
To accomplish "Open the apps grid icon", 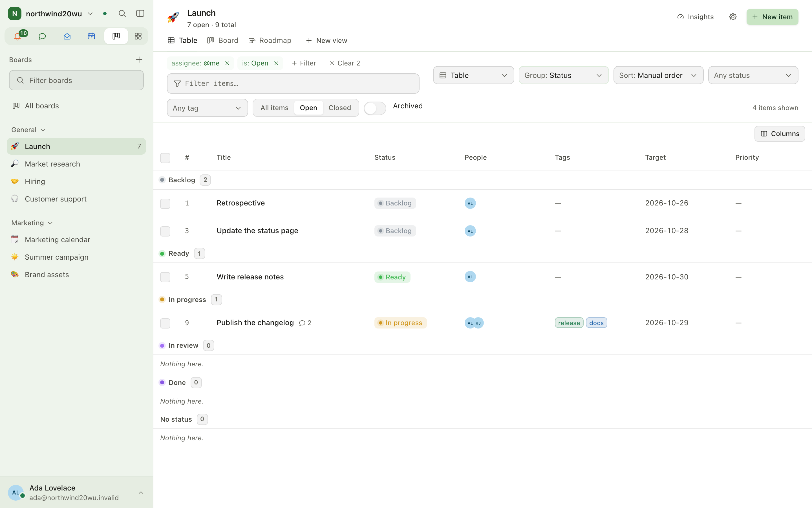I will click(138, 36).
